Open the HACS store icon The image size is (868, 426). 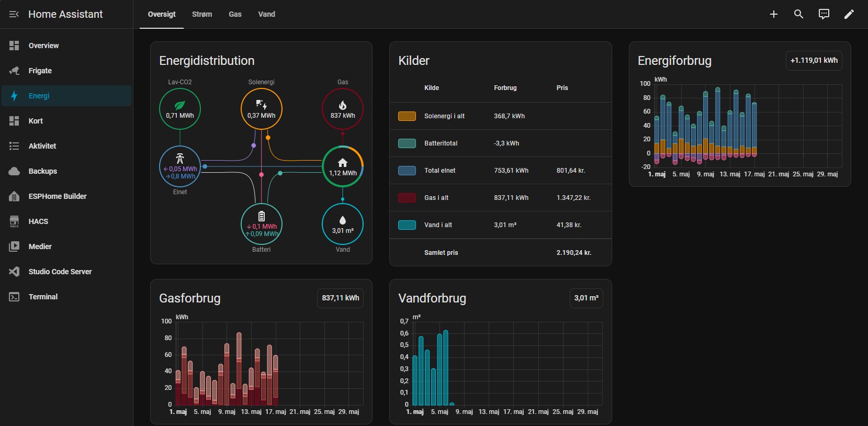(x=14, y=221)
